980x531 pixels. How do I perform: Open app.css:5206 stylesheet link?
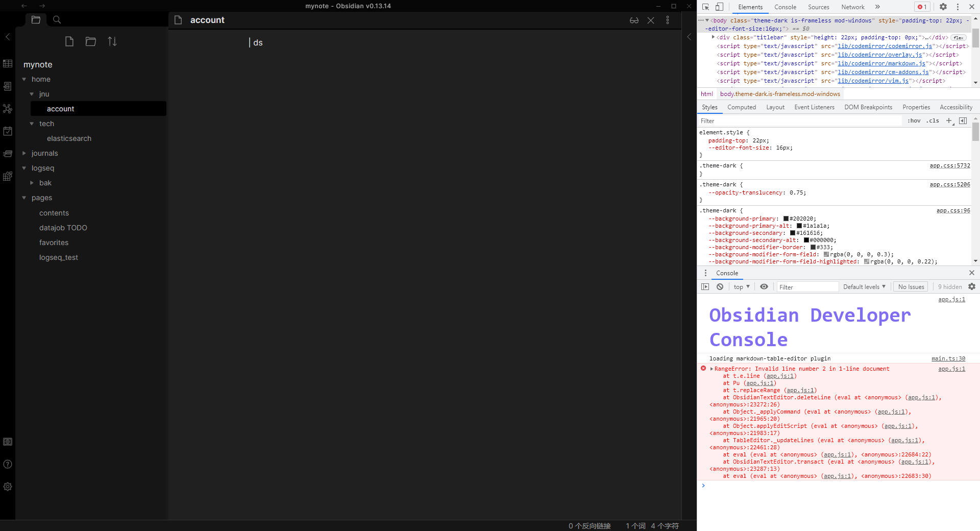click(x=949, y=184)
